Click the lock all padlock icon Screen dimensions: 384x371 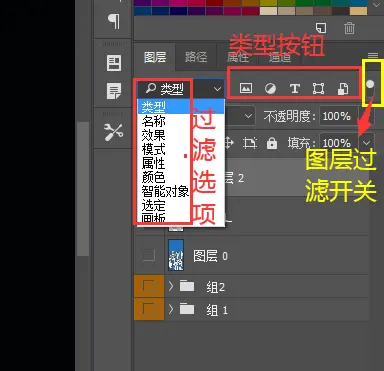click(272, 143)
